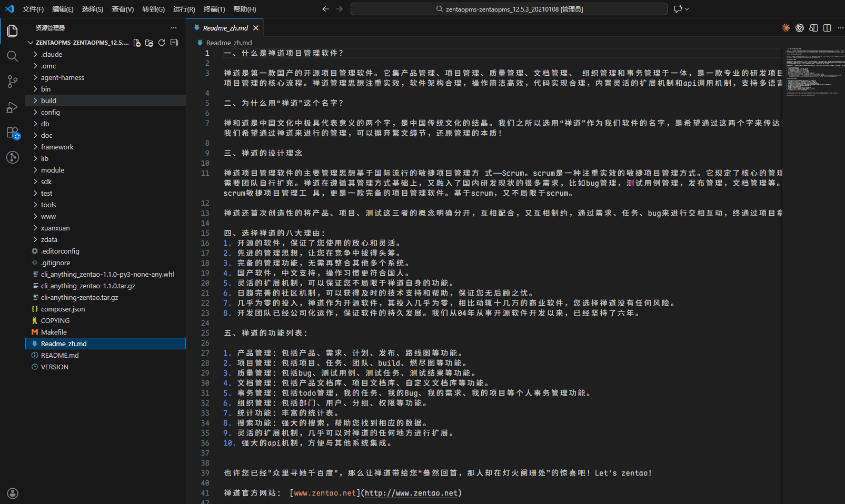Expand the module folder

tap(35, 170)
